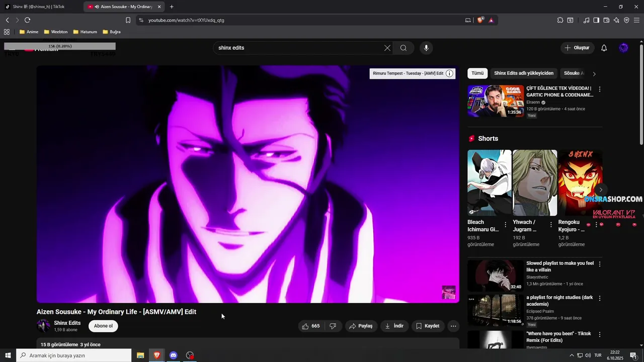This screenshot has height=362, width=644.
Task: Open the taskbar volume icon
Action: [588, 355]
